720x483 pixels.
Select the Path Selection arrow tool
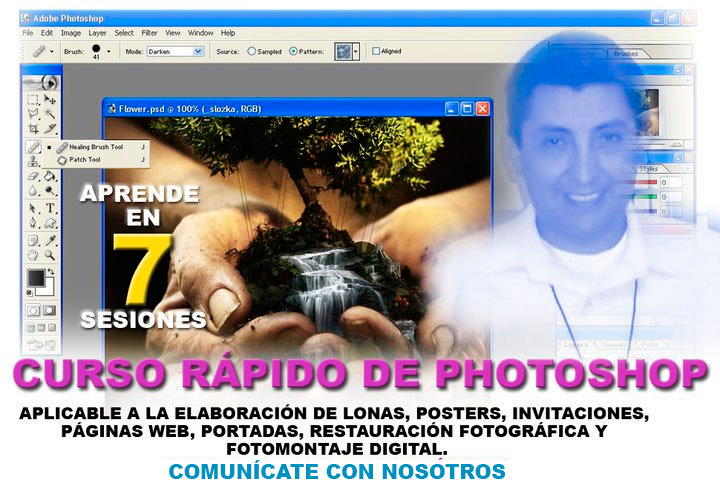33,208
